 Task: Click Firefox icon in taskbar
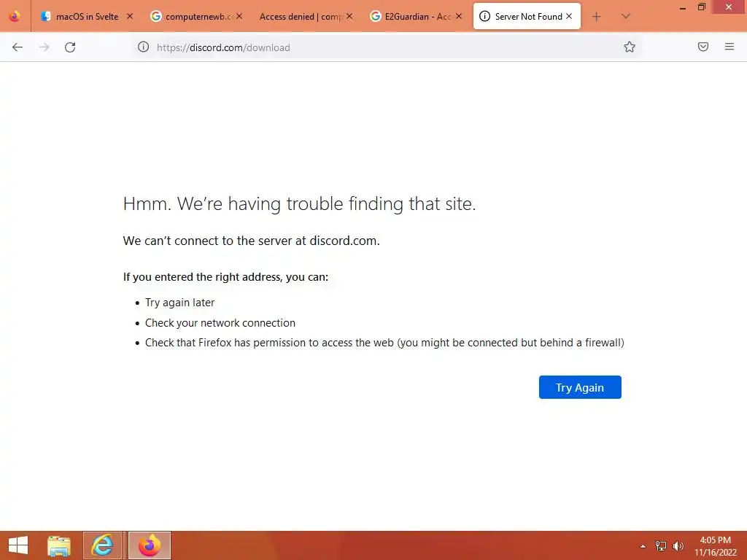[x=150, y=545]
